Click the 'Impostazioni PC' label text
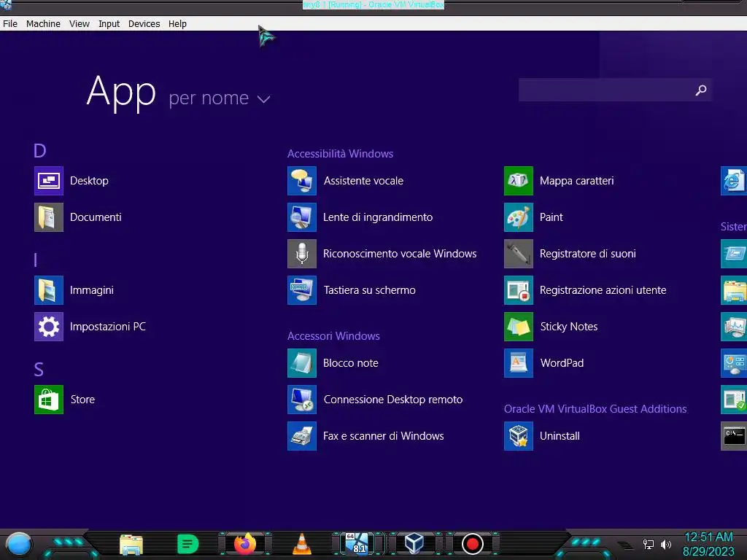The height and width of the screenshot is (560, 747). 108,327
